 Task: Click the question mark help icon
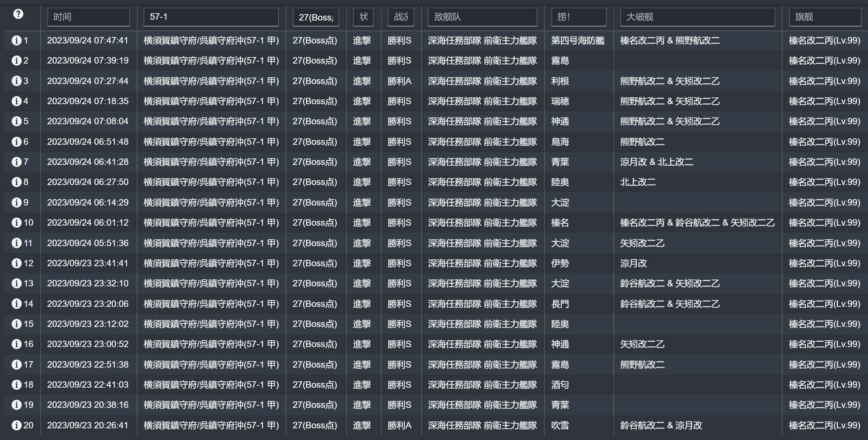coord(18,14)
